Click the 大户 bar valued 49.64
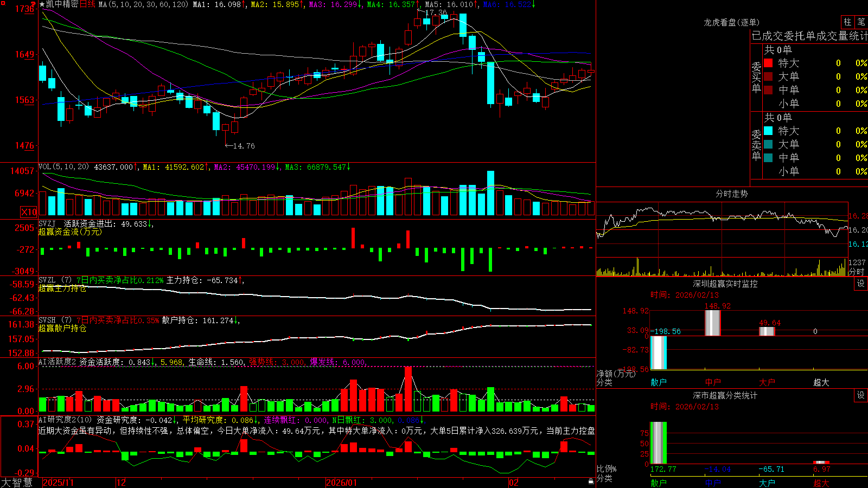868x488 pixels. click(x=767, y=331)
